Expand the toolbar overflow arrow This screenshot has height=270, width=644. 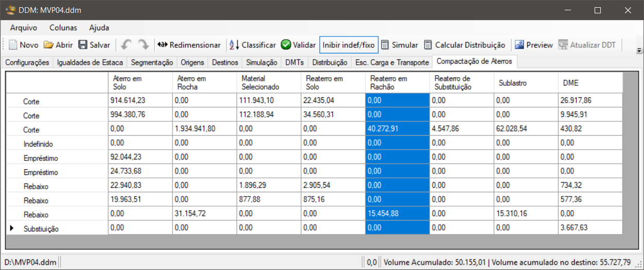[x=639, y=50]
